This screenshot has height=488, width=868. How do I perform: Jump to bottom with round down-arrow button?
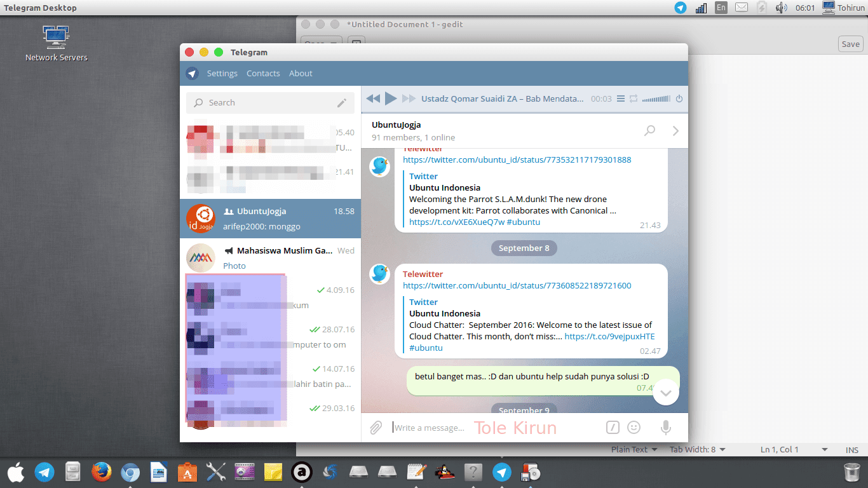tap(666, 392)
